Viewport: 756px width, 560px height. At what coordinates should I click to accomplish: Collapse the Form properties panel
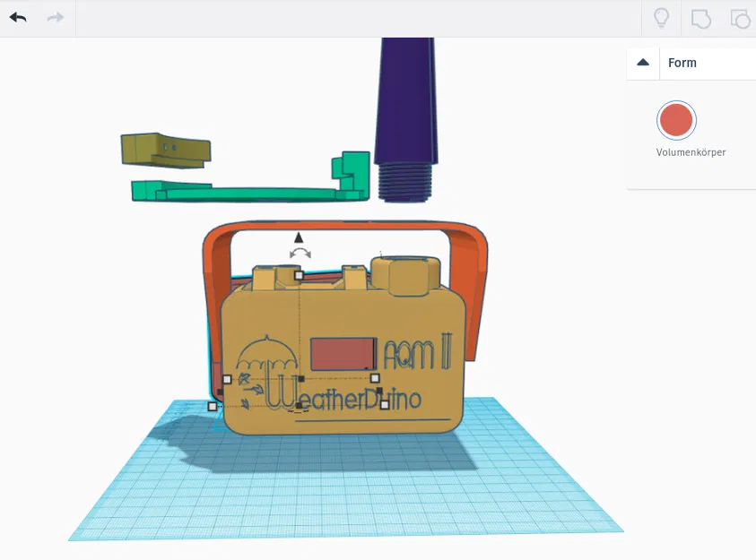click(642, 63)
